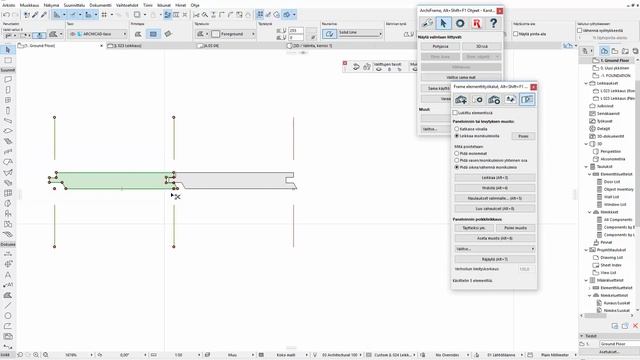
Task: Toggle checkbox in top-right info box area
Action: (x=580, y=30)
